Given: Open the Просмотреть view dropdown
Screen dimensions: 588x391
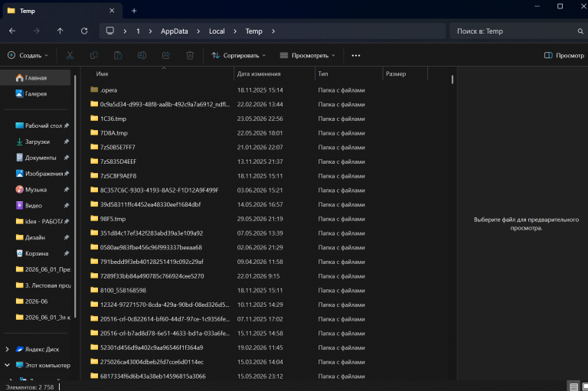Looking at the screenshot, I should tap(308, 56).
